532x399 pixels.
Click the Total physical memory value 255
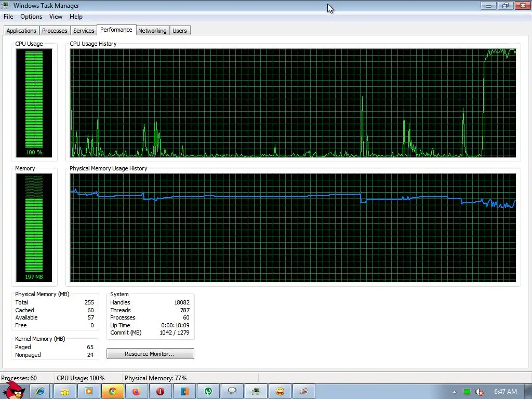tap(89, 302)
